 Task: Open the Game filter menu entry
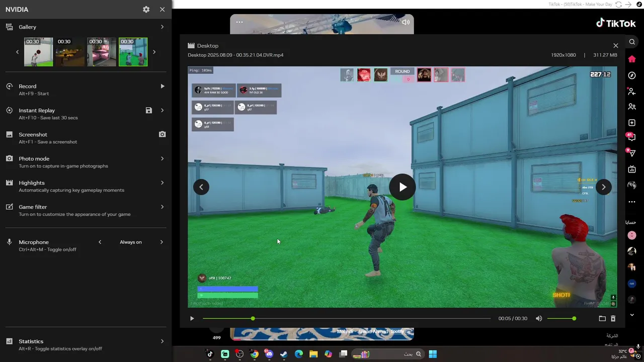point(33,207)
